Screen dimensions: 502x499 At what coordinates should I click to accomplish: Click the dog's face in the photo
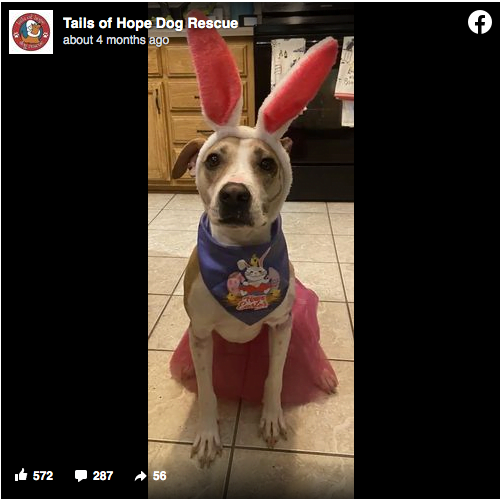[x=242, y=182]
